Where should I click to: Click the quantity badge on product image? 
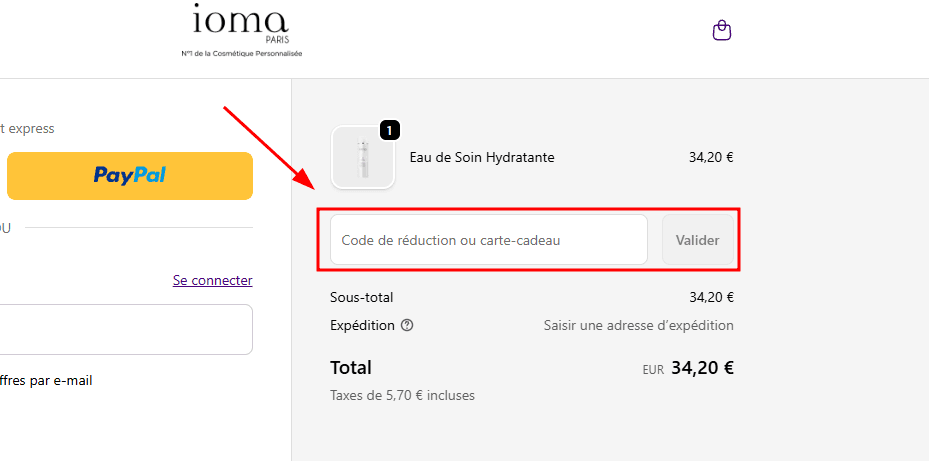click(x=390, y=130)
